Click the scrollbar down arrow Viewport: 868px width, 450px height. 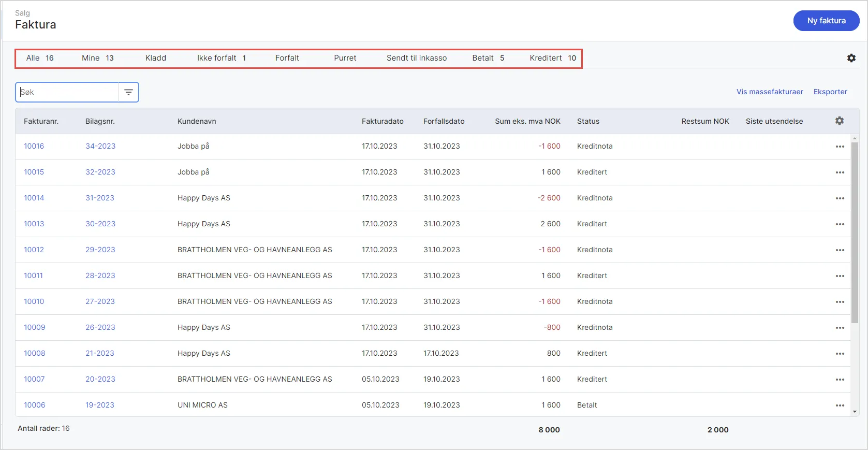pyautogui.click(x=855, y=412)
